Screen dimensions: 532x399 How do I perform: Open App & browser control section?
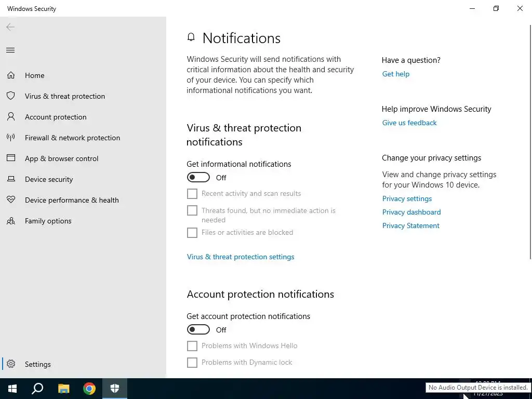[x=83, y=158]
